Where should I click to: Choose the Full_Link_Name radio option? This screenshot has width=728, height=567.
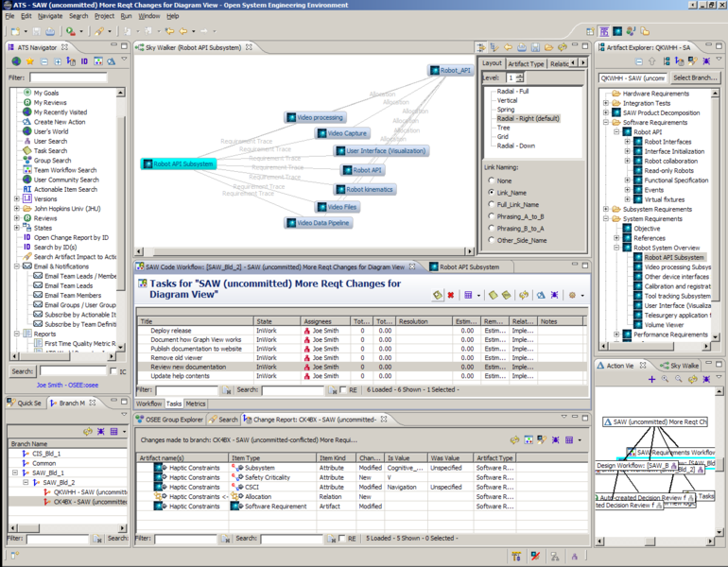tap(492, 204)
